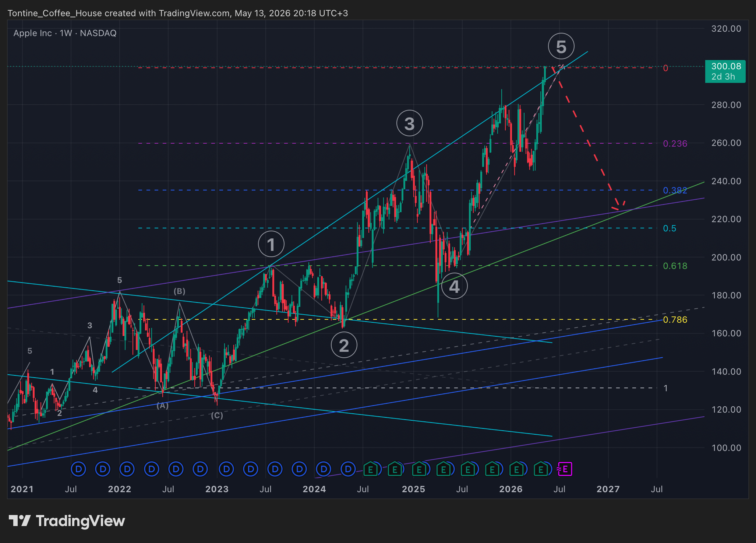The width and height of the screenshot is (756, 543).
Task: Click the earnings E marker nearest the 2025 label
Action: click(419, 469)
